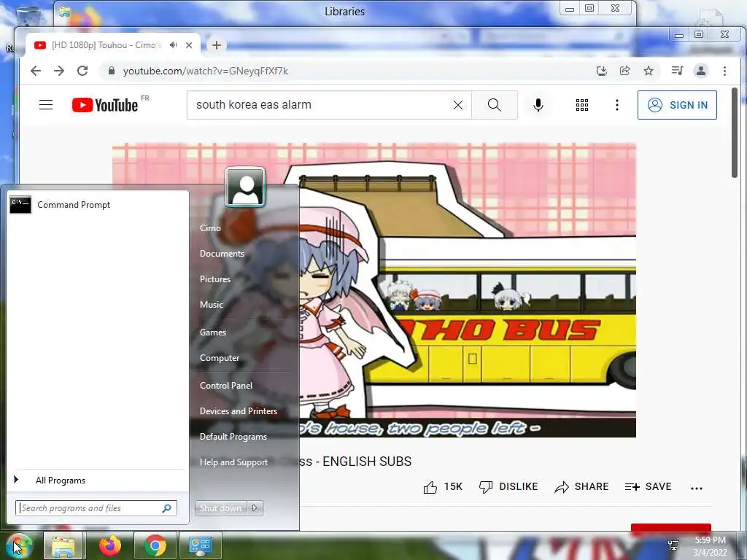Open Music from Start menu
Viewport: 747px width, 560px height.
pyautogui.click(x=212, y=305)
